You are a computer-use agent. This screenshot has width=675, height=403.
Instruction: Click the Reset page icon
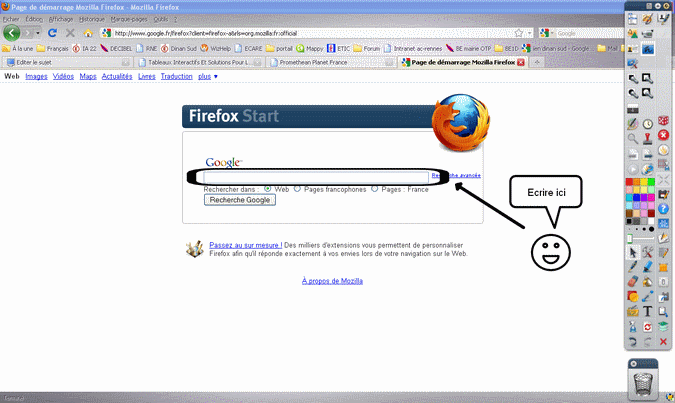pos(647,327)
